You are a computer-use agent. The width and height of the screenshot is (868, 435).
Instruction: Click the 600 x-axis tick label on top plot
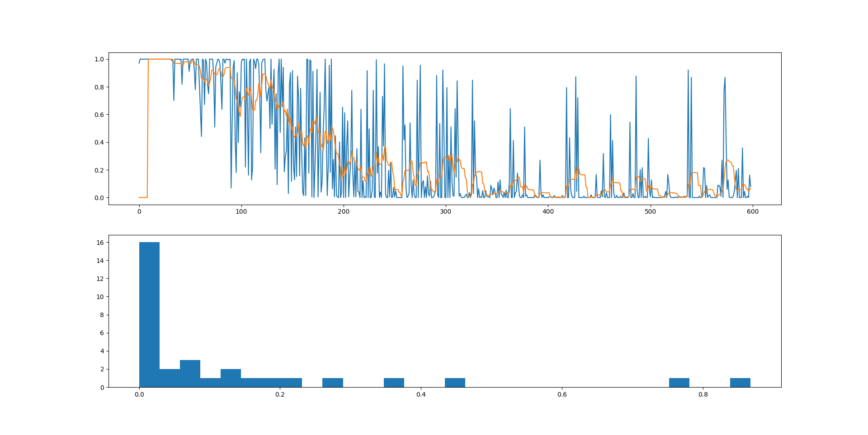point(752,211)
